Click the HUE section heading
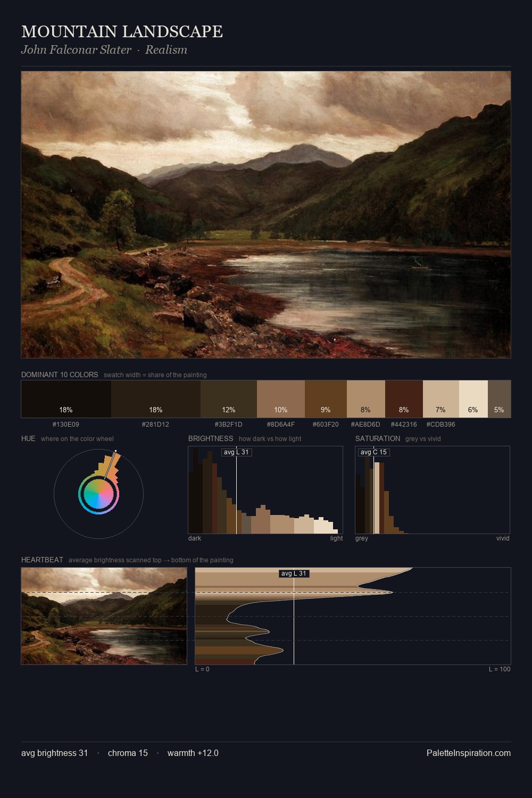 pyautogui.click(x=28, y=438)
